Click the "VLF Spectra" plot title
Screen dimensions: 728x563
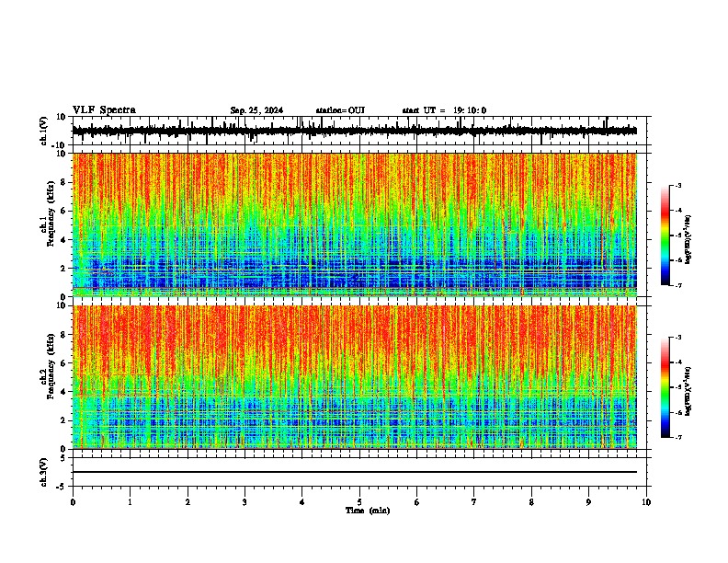click(104, 110)
